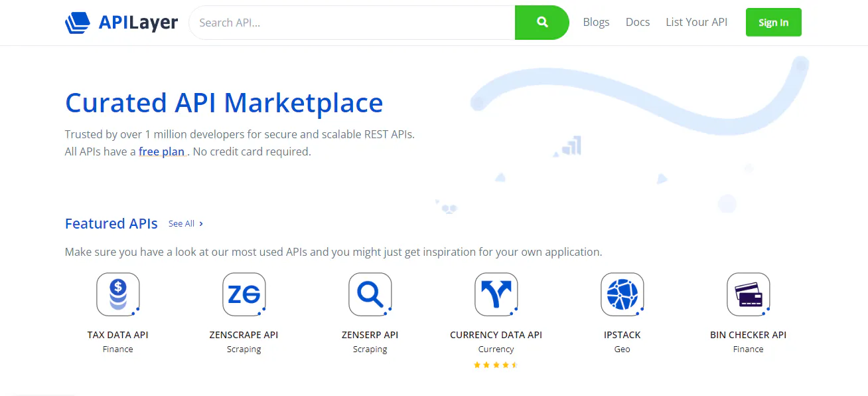
Task: Click the Sign In button
Action: click(x=773, y=22)
